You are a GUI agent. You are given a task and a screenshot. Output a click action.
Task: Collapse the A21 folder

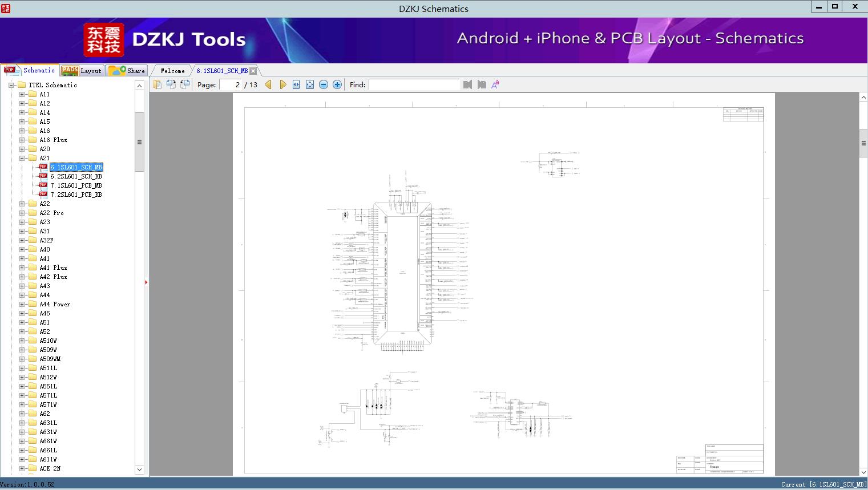[x=22, y=158]
